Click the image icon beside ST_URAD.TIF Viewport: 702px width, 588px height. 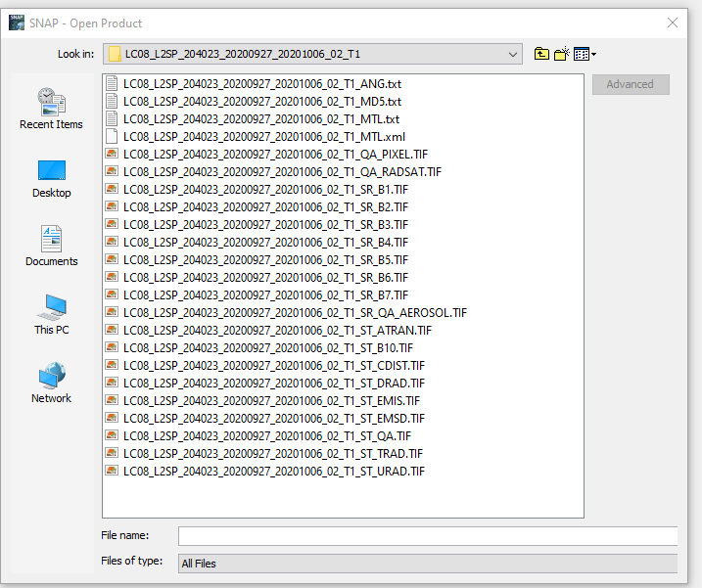pos(112,471)
